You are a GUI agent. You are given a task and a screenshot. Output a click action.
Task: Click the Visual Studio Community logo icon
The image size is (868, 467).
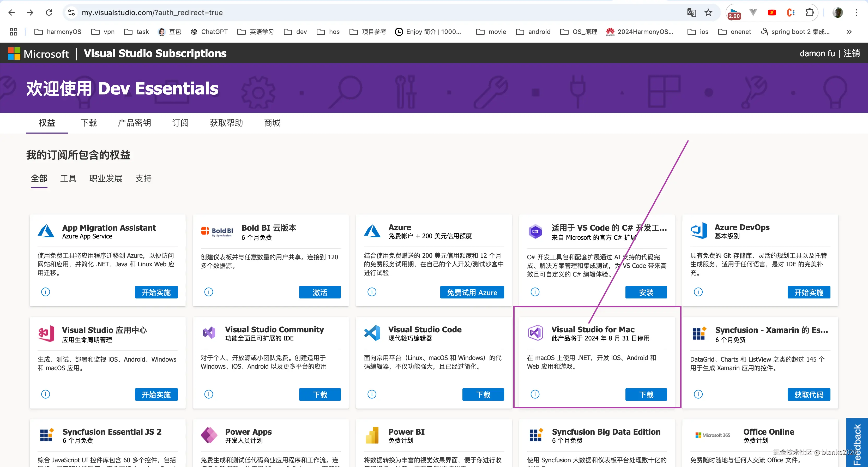pyautogui.click(x=209, y=333)
